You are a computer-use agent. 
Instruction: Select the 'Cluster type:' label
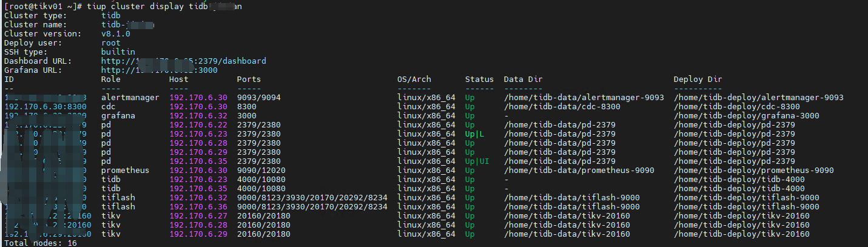(35, 15)
